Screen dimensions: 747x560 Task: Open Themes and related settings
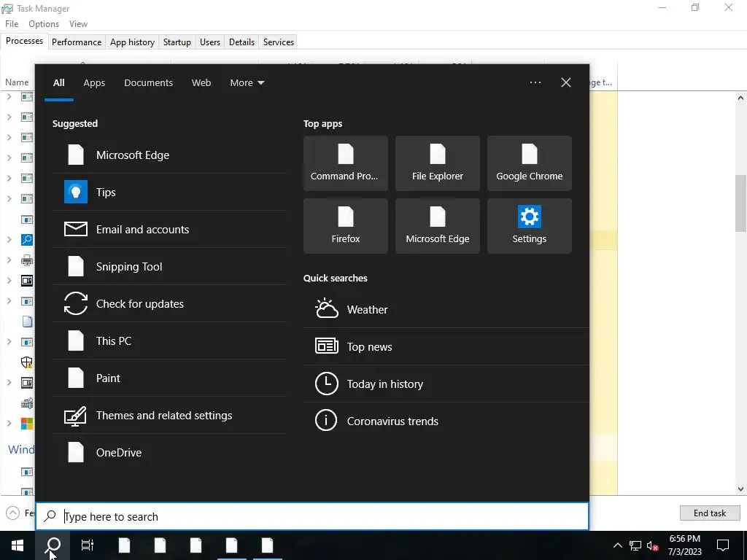[x=169, y=415]
